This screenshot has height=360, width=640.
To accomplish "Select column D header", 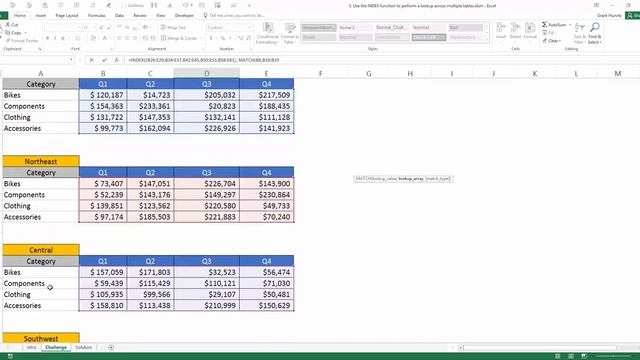I will [x=207, y=73].
